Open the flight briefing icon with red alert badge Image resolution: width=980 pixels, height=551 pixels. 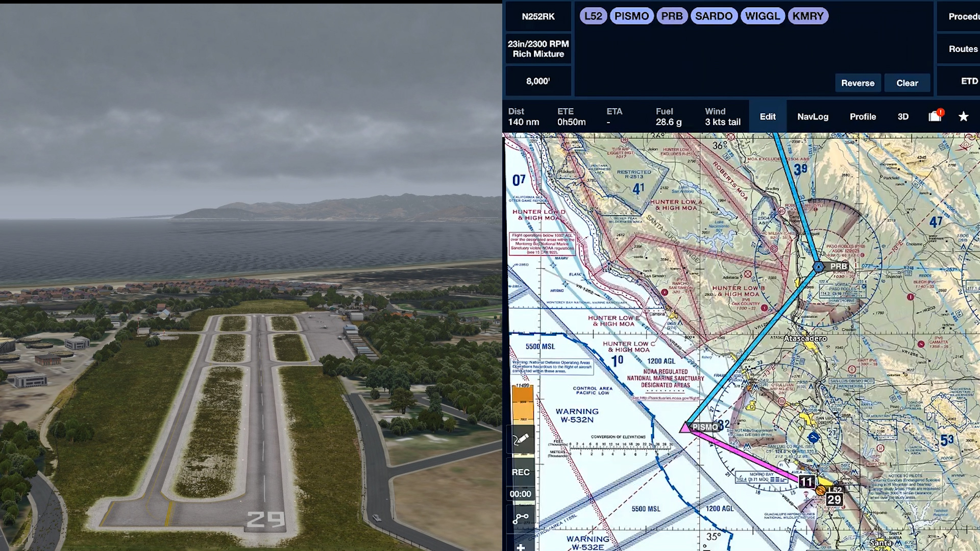[934, 116]
